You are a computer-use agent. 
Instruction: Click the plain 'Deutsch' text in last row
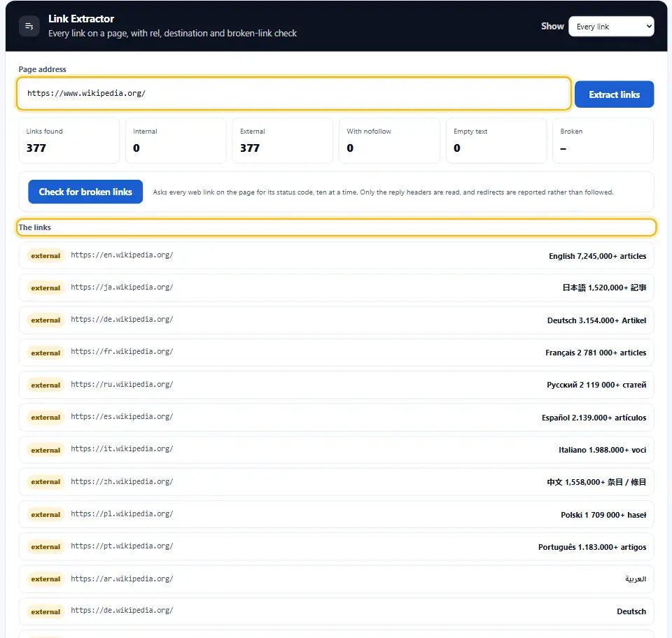pyautogui.click(x=631, y=611)
